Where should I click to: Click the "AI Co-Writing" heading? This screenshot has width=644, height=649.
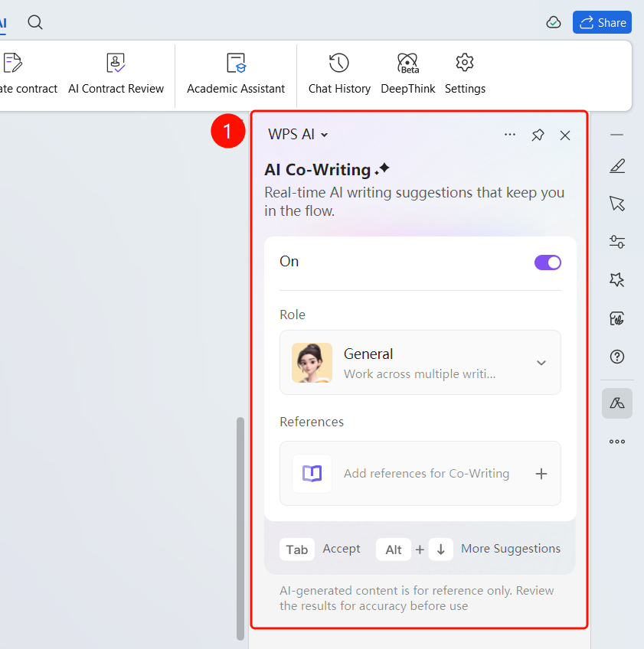pyautogui.click(x=317, y=170)
